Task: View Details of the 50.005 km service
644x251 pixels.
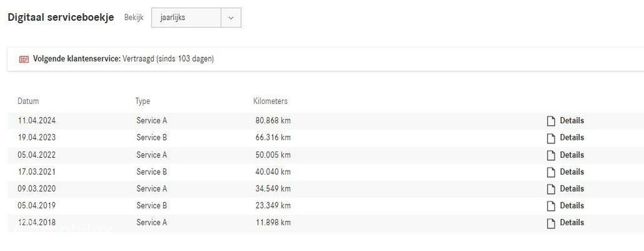Action: (x=572, y=155)
